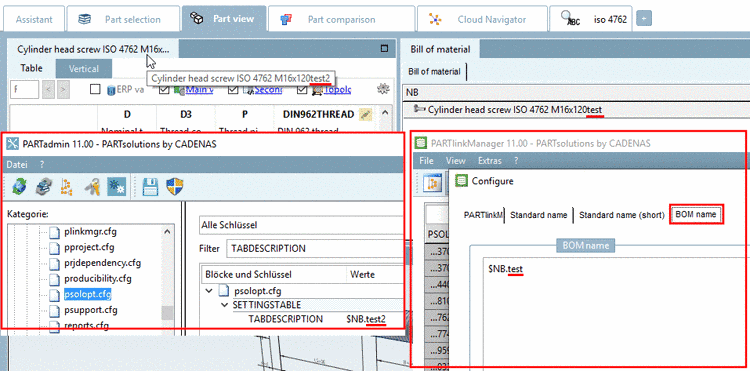Switch to the Assistant tab
Viewport: 750px width, 371px height.
(34, 20)
